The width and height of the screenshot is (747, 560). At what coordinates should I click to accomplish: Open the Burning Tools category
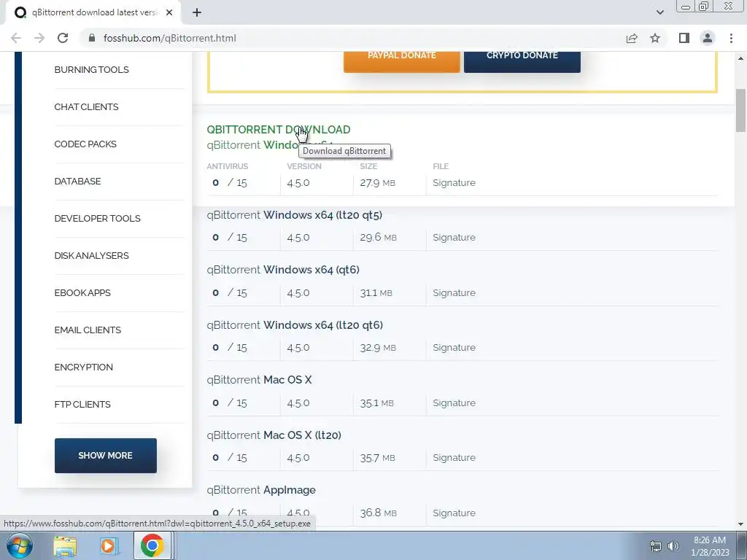(91, 69)
